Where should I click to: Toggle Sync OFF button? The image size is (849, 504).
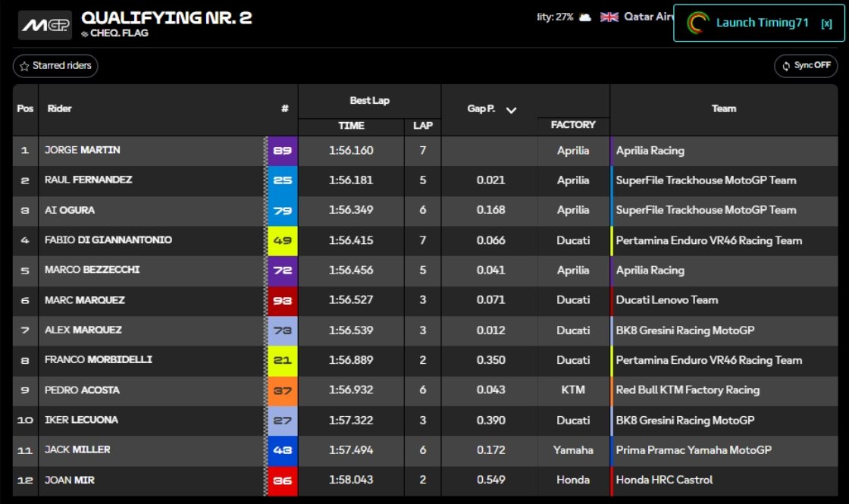point(806,66)
